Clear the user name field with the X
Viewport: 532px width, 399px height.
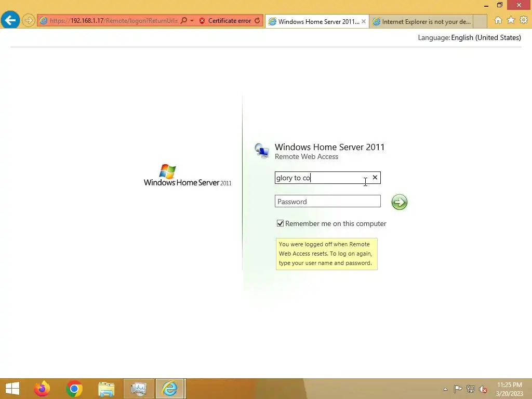375,178
